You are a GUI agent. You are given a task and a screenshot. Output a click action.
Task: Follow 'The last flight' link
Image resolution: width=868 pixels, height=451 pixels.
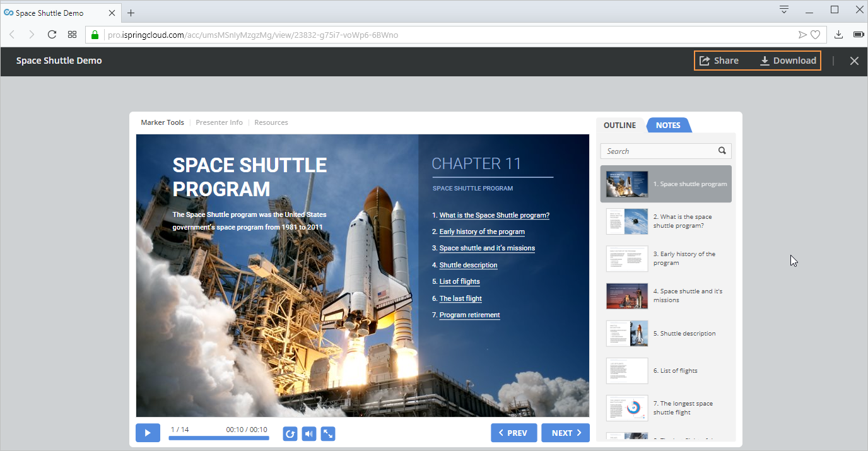pos(460,298)
